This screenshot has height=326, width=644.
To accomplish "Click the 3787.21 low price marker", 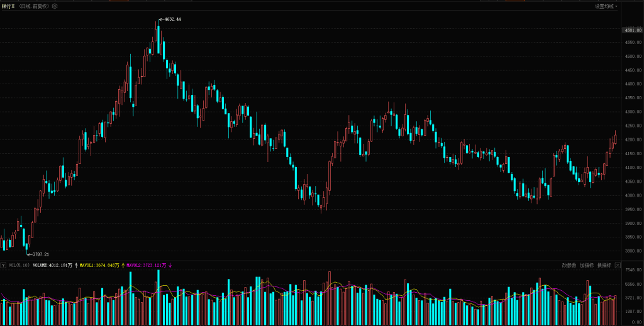I will coord(38,254).
